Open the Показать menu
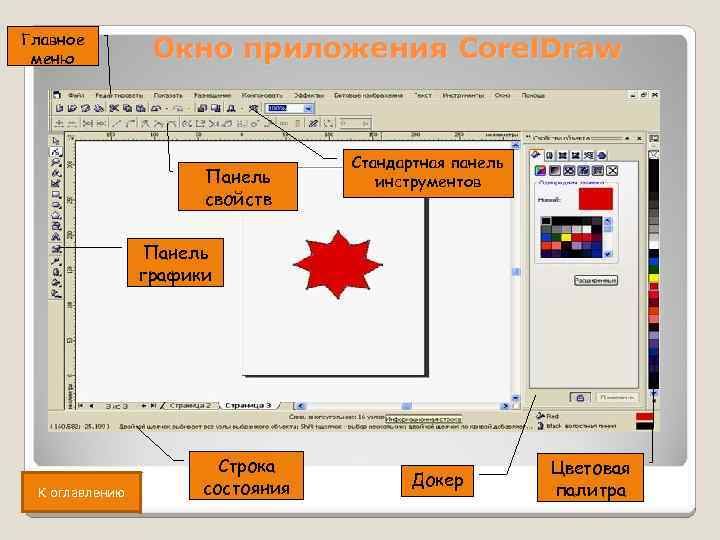This screenshot has width=720, height=540. tap(168, 96)
